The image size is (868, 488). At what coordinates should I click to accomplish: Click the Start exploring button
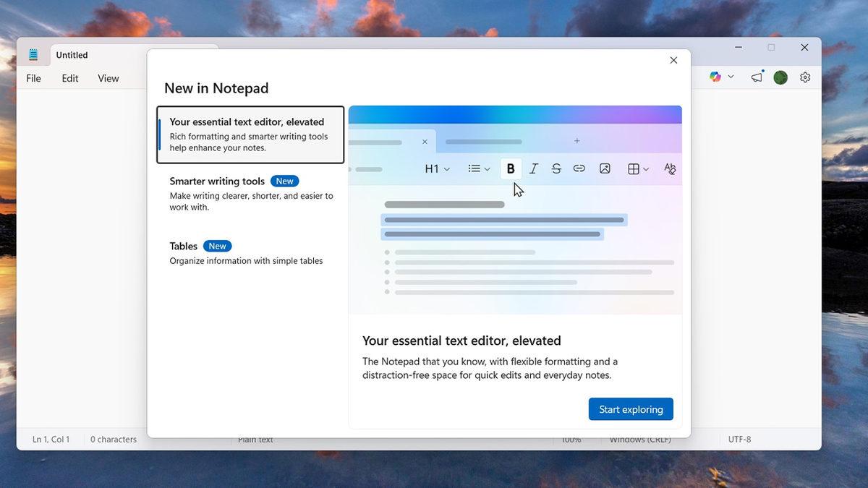tap(630, 408)
